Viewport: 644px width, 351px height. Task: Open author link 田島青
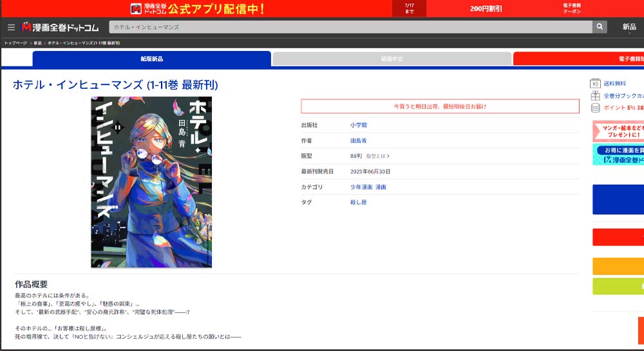pos(358,140)
